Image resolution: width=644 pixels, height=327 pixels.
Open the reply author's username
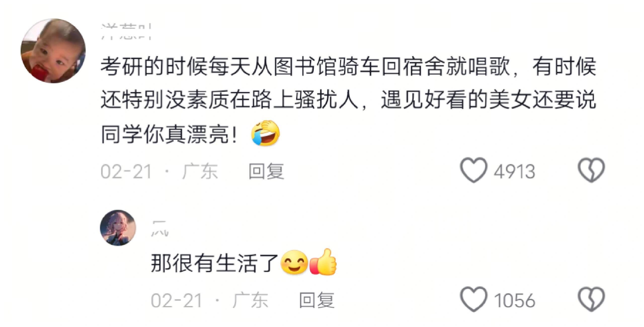(159, 228)
